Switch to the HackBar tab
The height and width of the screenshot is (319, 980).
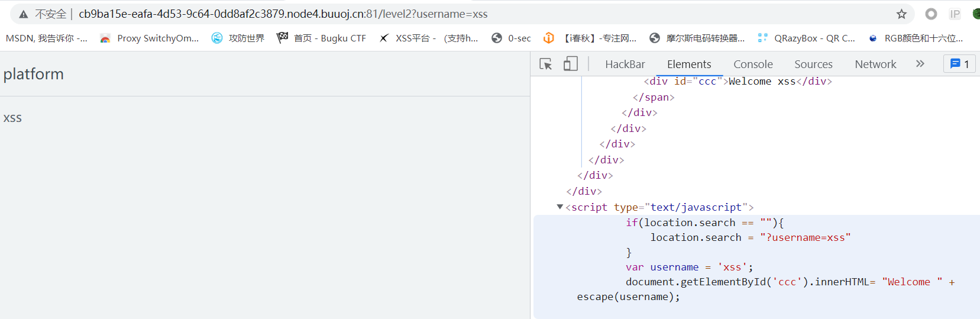(x=625, y=65)
